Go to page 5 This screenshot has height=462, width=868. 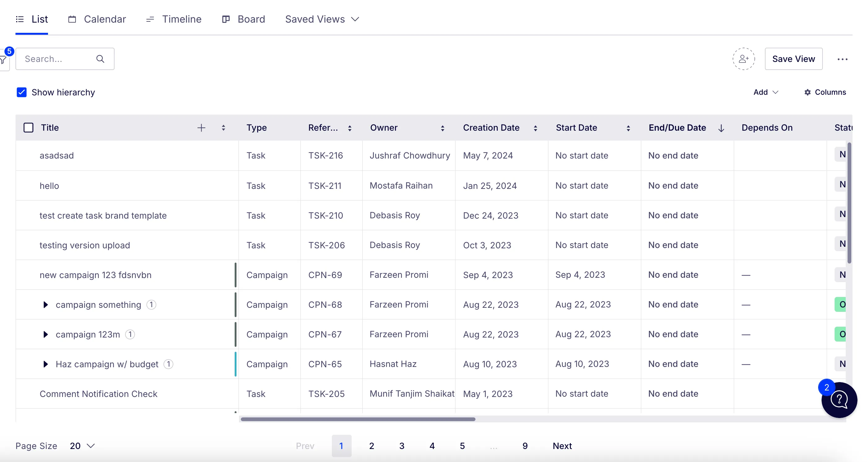tap(462, 446)
